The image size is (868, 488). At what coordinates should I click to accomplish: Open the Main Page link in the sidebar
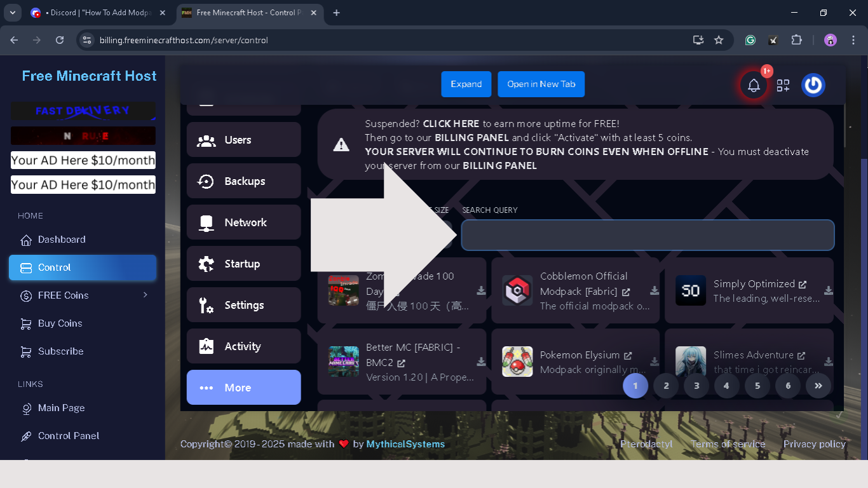tap(83, 408)
